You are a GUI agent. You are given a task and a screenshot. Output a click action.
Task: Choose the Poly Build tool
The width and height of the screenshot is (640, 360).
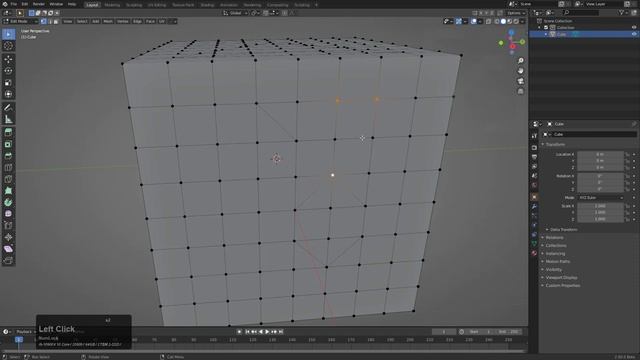coord(8,191)
